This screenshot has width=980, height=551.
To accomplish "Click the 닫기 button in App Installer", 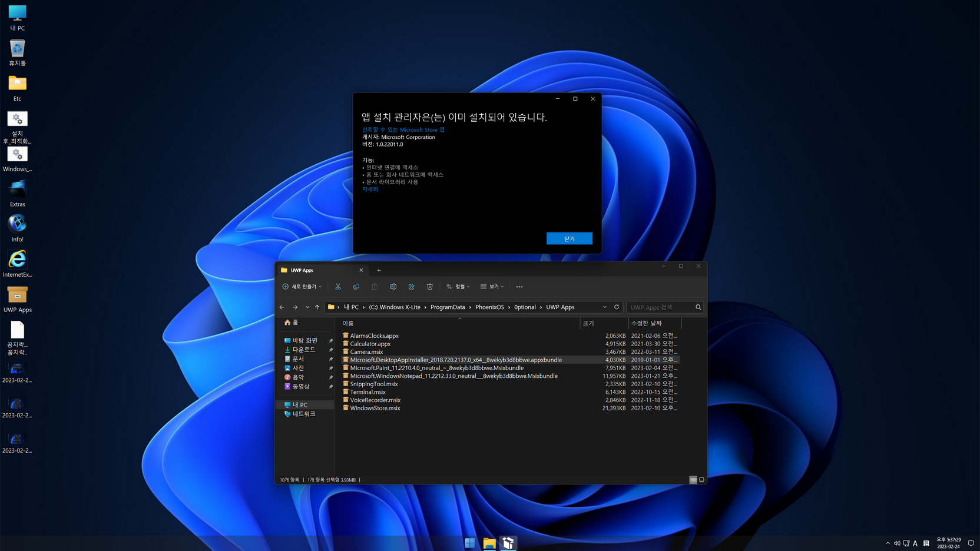I will point(569,238).
